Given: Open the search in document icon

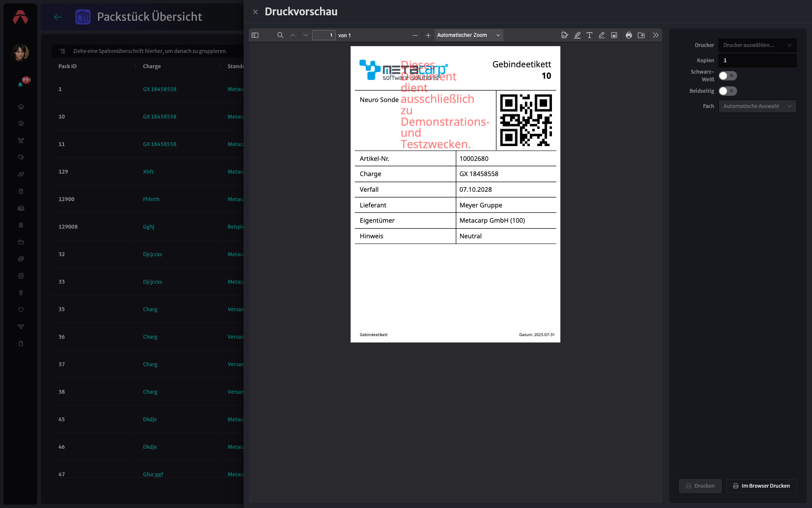Looking at the screenshot, I should point(280,35).
